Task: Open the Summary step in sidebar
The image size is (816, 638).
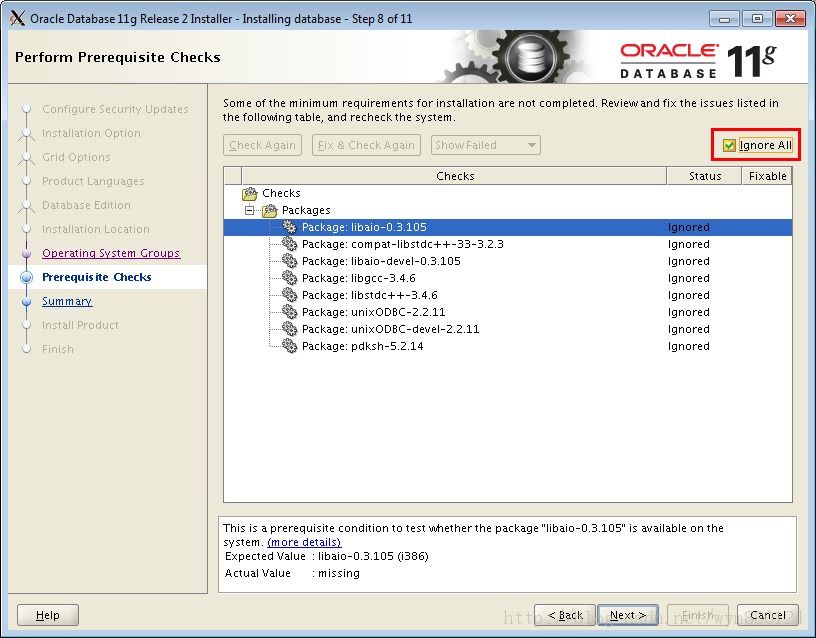Action: pos(67,301)
